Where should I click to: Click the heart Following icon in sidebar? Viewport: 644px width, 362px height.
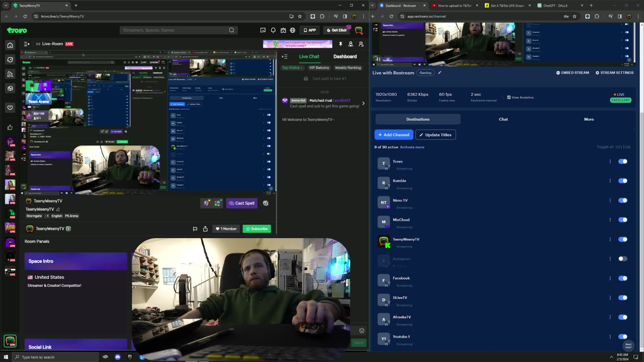click(10, 108)
